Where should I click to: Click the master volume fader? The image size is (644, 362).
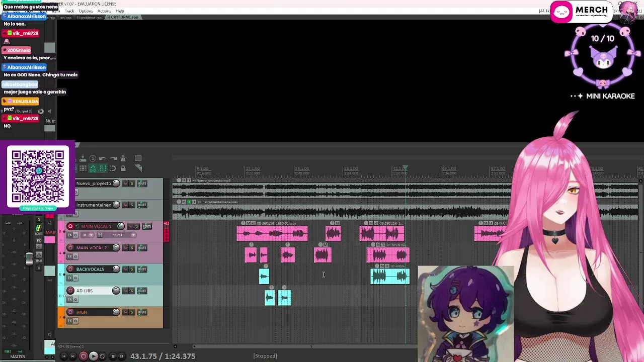(29, 258)
